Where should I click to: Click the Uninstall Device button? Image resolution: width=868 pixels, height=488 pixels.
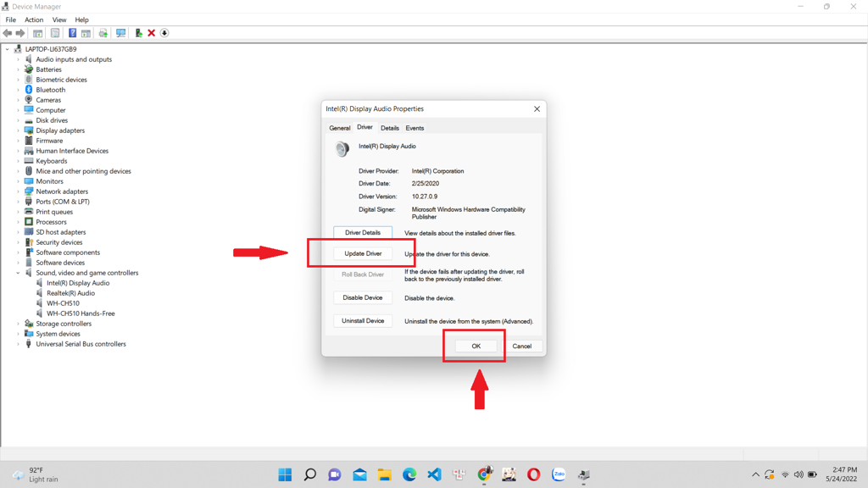(x=363, y=321)
